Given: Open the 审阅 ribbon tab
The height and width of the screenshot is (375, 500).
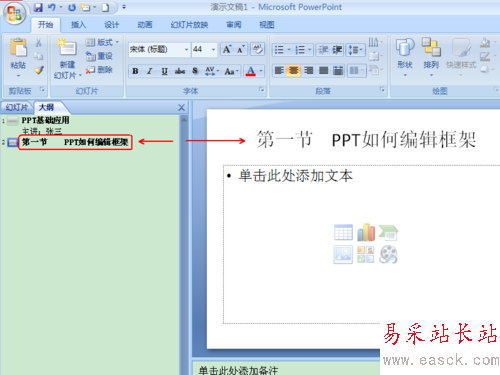Looking at the screenshot, I should click(x=234, y=25).
